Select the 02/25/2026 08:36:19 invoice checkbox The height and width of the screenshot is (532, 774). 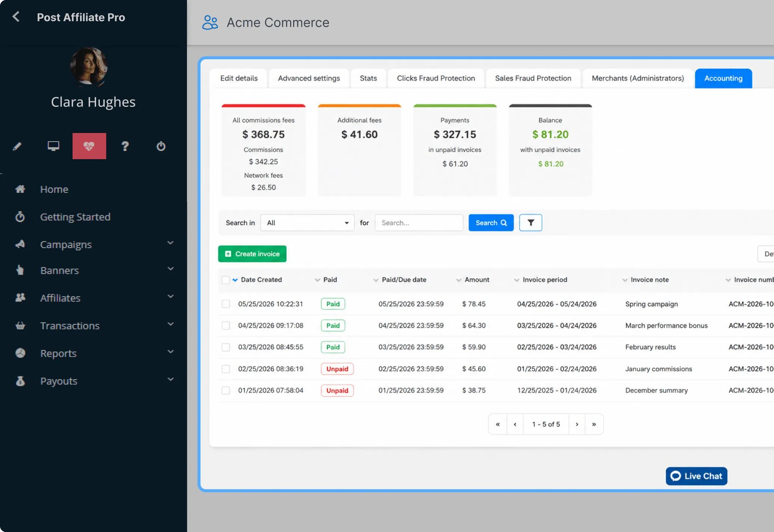(225, 369)
